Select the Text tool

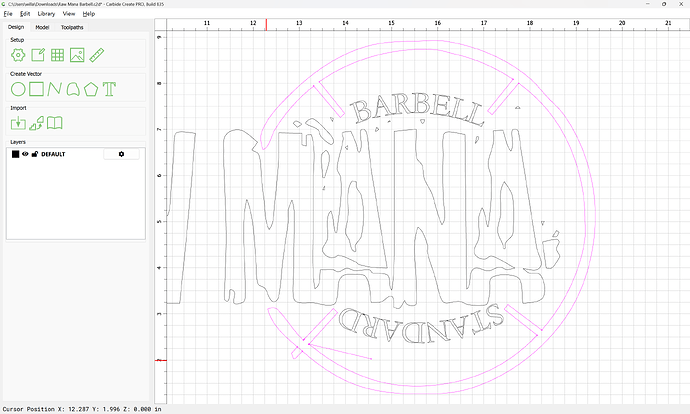pos(109,88)
